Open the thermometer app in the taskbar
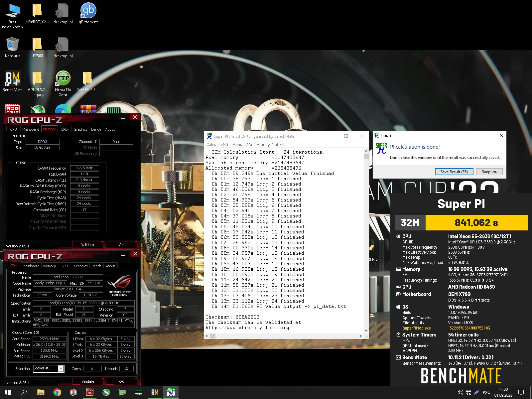Image resolution: width=532 pixels, height=399 pixels. tap(73, 392)
